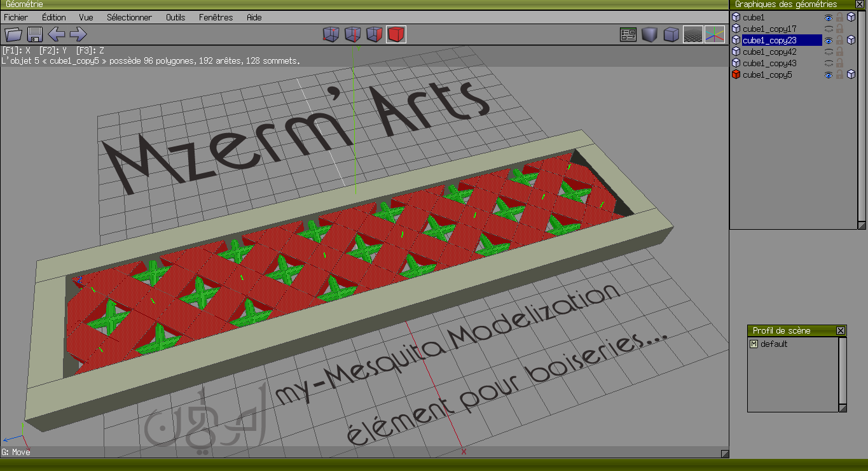Hide cube1 using its eye icon

coord(829,18)
